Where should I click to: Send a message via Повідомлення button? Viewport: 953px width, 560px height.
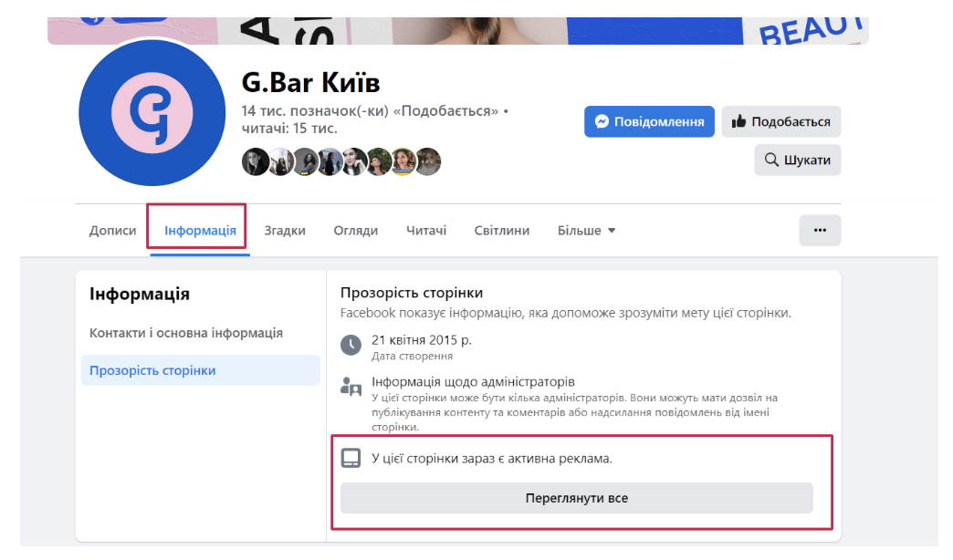649,121
